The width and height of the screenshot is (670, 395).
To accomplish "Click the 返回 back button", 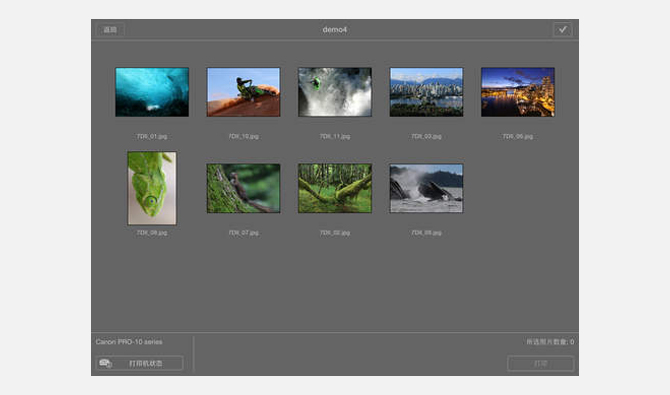I will point(110,29).
